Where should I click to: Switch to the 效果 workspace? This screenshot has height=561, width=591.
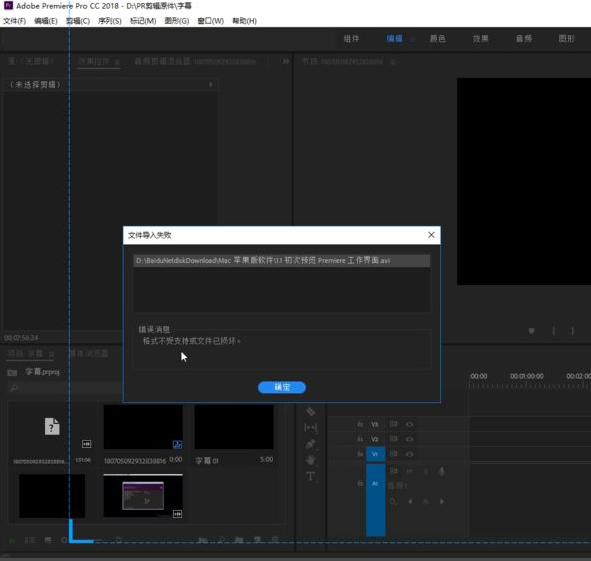[x=481, y=39]
